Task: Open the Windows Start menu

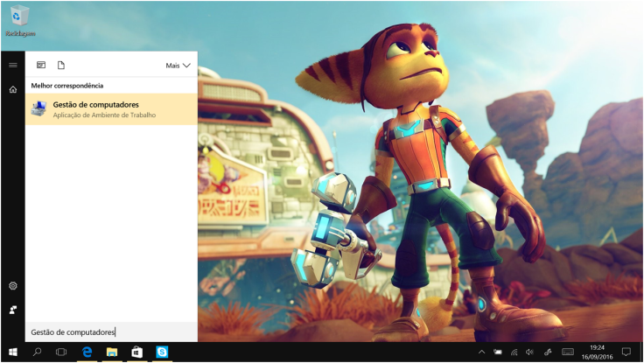Action: [13, 352]
